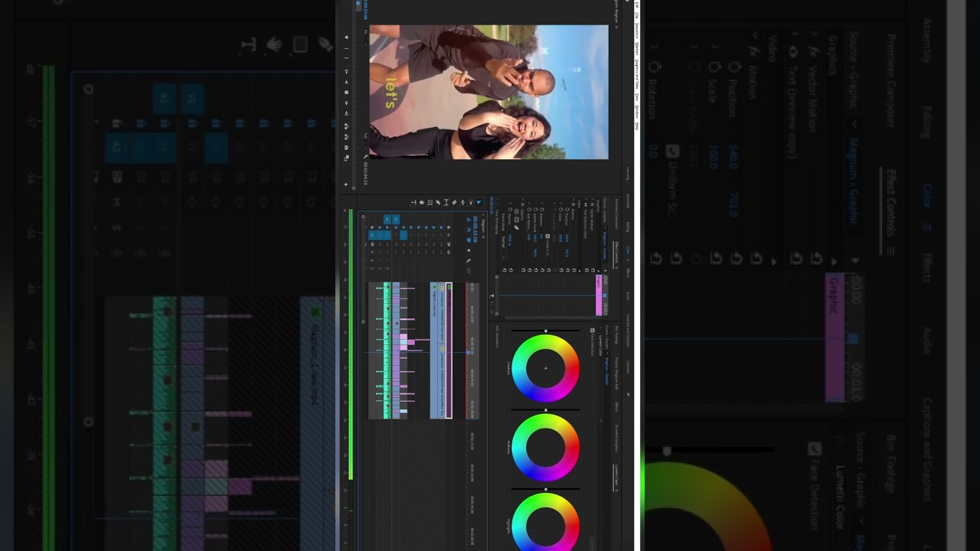Open the Premiere Composer panel tab

coord(616,214)
